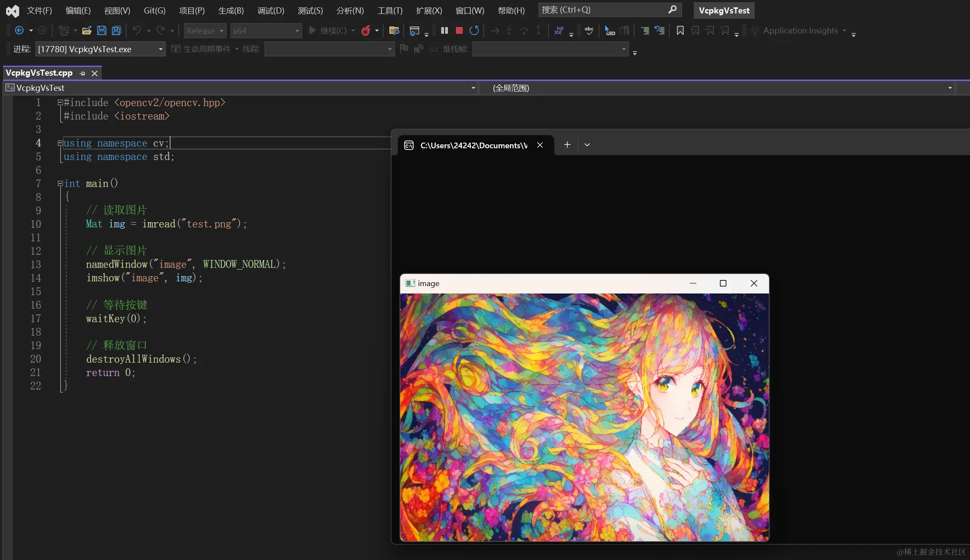Collapse the #include block outline toggle
Screen dimensions: 970x560
tap(60, 103)
